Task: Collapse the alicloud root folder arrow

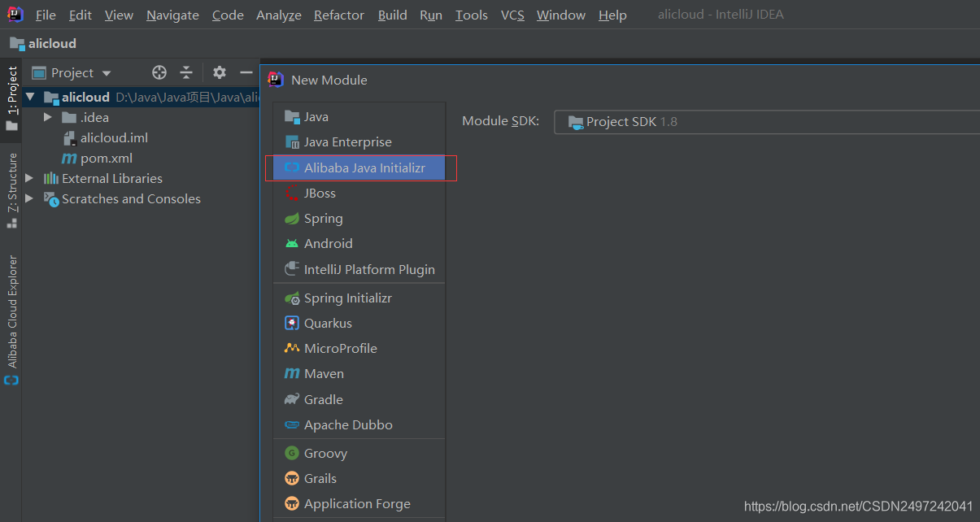Action: (31, 97)
